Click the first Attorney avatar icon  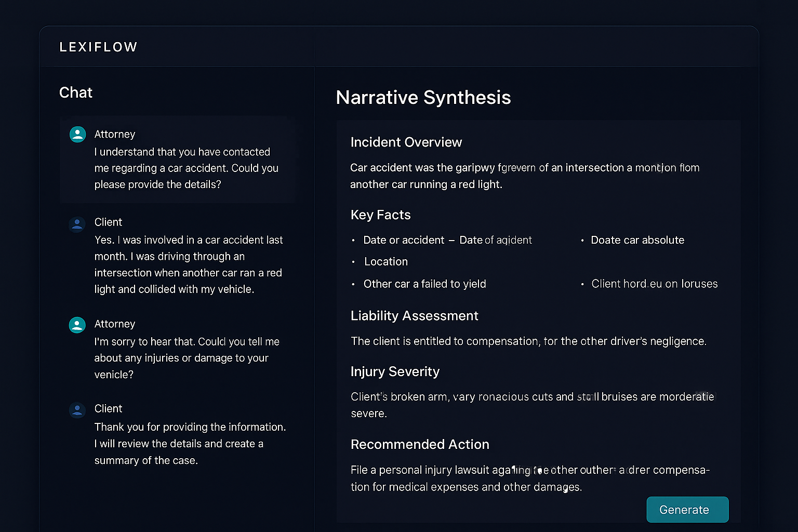pos(77,134)
